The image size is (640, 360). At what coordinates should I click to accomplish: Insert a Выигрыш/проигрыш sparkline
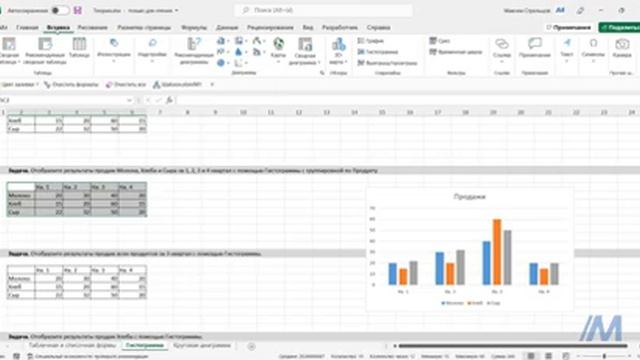coord(387,63)
